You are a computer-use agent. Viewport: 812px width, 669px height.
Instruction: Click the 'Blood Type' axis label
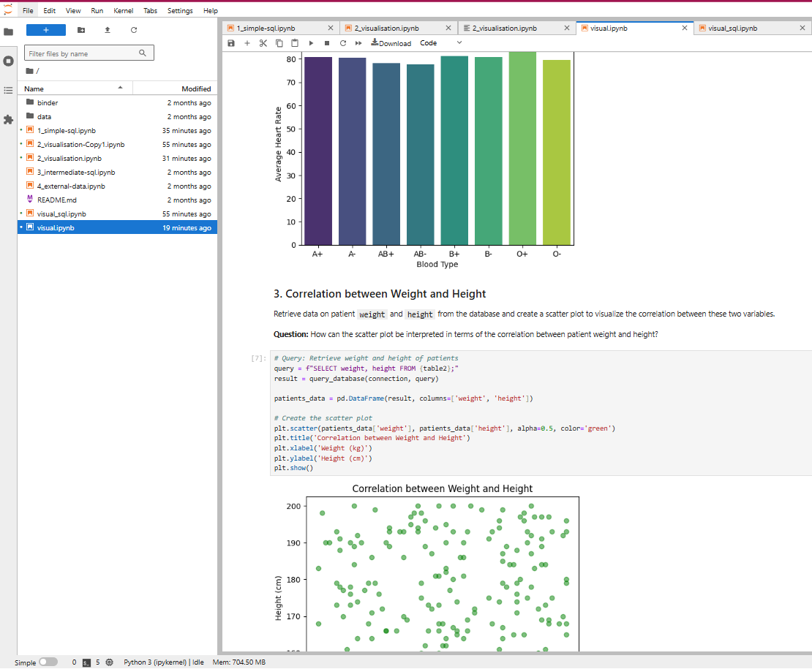tap(437, 265)
